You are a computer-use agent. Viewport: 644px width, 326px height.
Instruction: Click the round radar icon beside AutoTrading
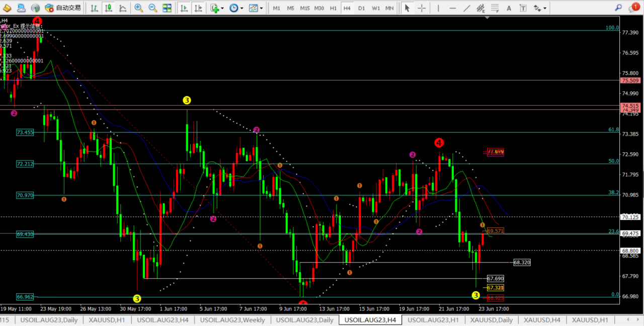click(x=35, y=8)
